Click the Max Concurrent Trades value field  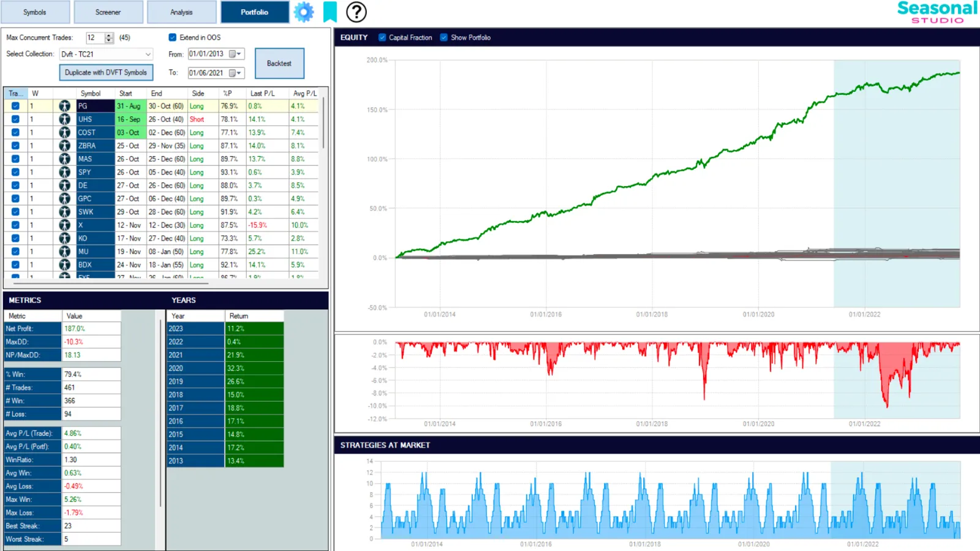point(94,38)
